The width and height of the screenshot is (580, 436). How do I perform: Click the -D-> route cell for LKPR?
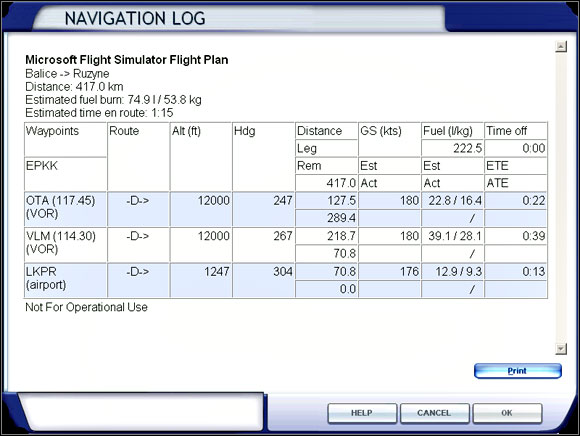(x=138, y=280)
